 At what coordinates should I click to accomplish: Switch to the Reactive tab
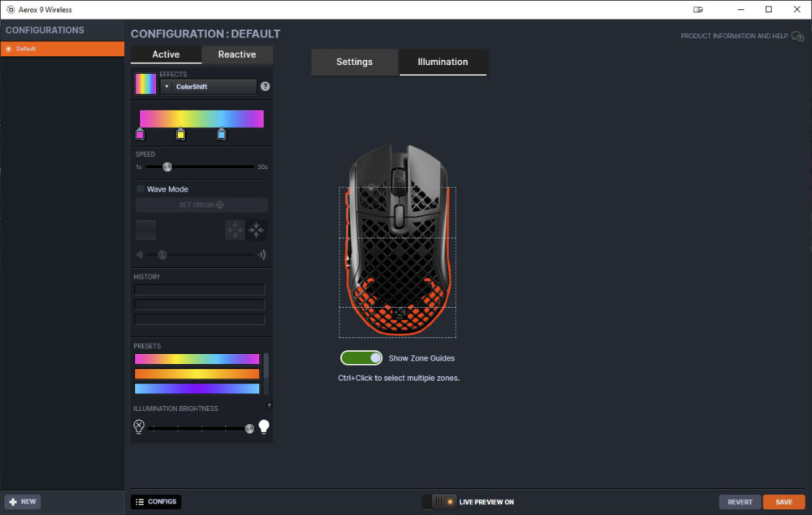(237, 54)
